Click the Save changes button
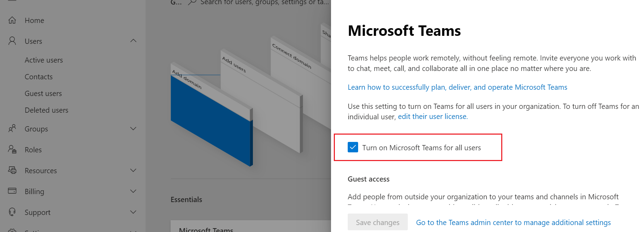 click(378, 222)
